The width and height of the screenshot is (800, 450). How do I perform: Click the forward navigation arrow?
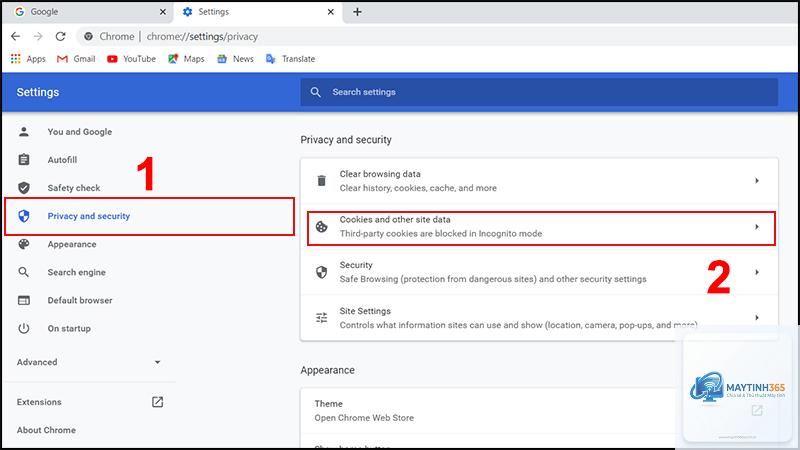tap(38, 36)
